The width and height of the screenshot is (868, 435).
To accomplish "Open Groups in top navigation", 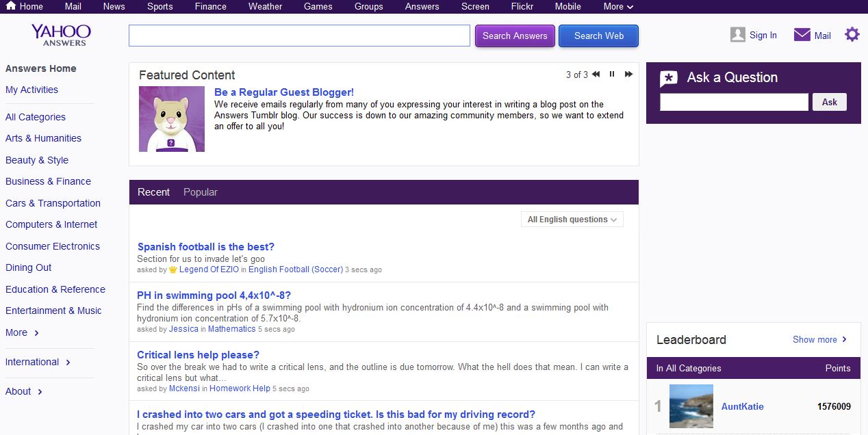I will click(369, 6).
